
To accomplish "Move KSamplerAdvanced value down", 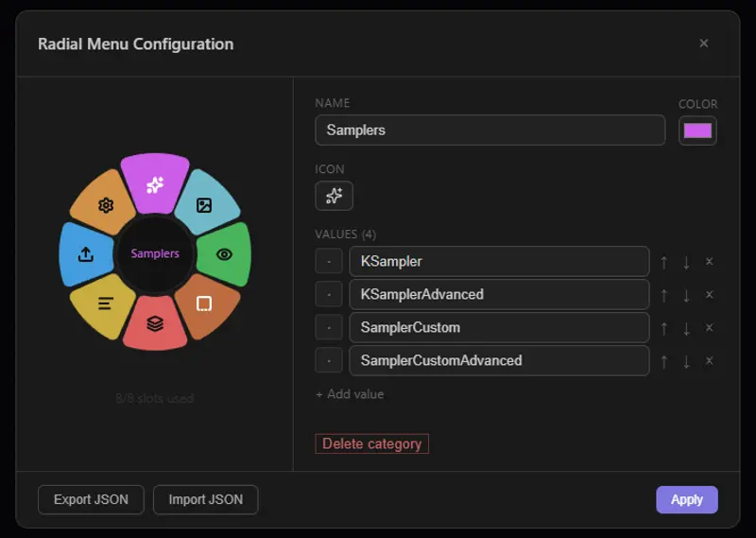I will coord(686,295).
